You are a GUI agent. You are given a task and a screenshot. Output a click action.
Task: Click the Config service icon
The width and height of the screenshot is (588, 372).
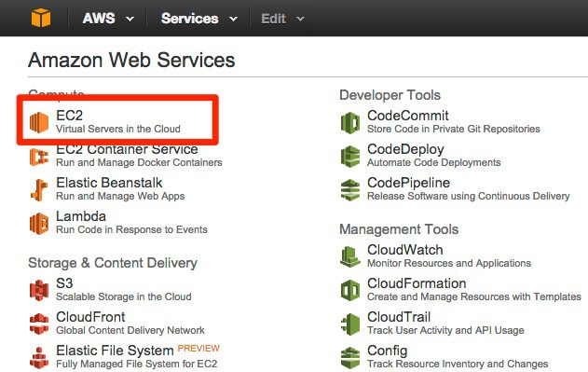[350, 357]
